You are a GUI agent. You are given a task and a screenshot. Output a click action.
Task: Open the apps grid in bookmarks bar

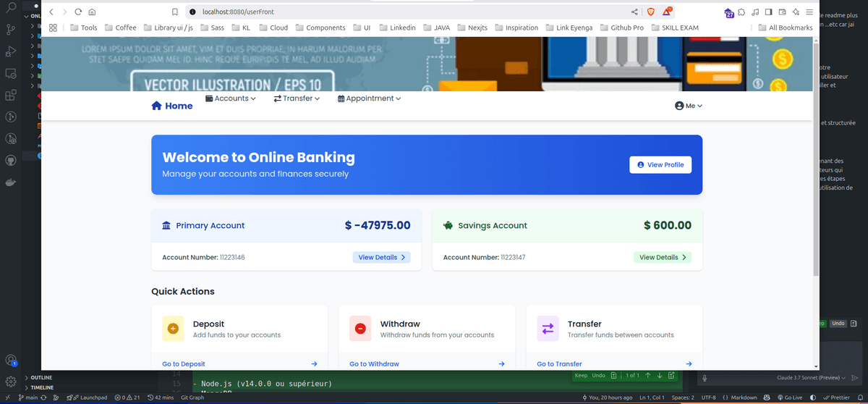coord(53,28)
